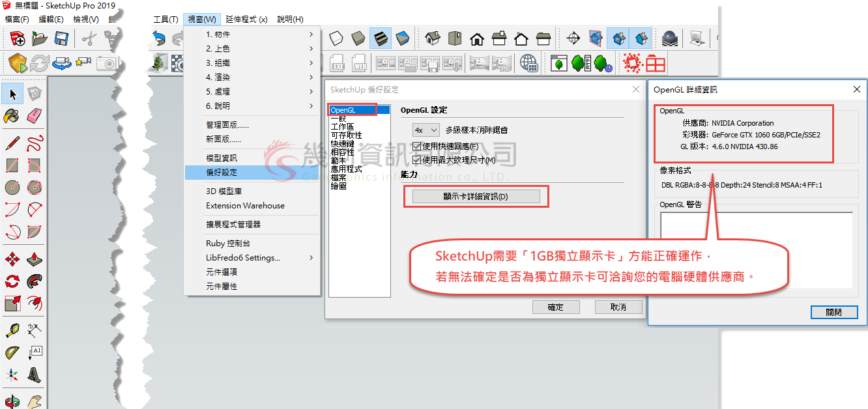Image resolution: width=868 pixels, height=409 pixels.
Task: Select the Follow Me tool
Action: (x=35, y=282)
